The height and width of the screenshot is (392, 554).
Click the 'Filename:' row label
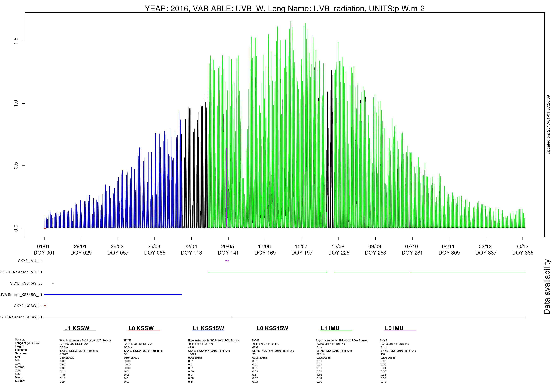point(21,350)
